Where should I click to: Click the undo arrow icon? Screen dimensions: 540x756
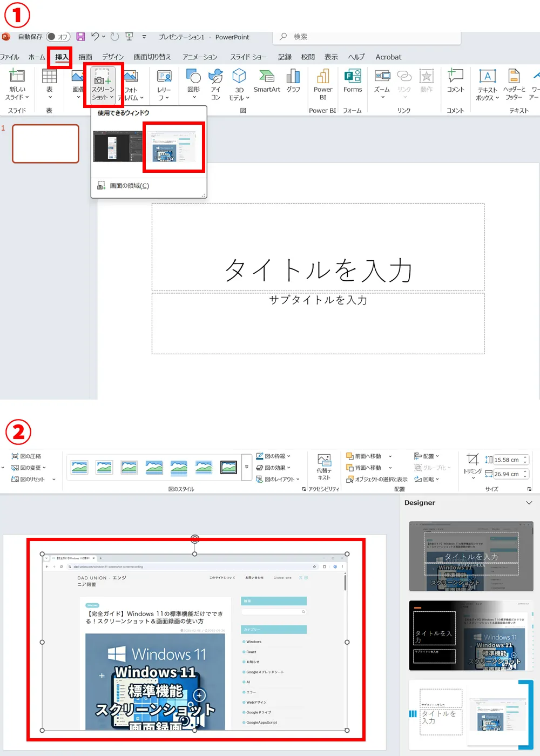pos(95,37)
